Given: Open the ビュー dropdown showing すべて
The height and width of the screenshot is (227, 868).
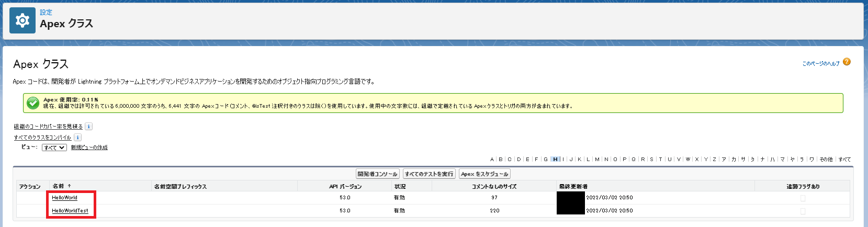Looking at the screenshot, I should [54, 147].
